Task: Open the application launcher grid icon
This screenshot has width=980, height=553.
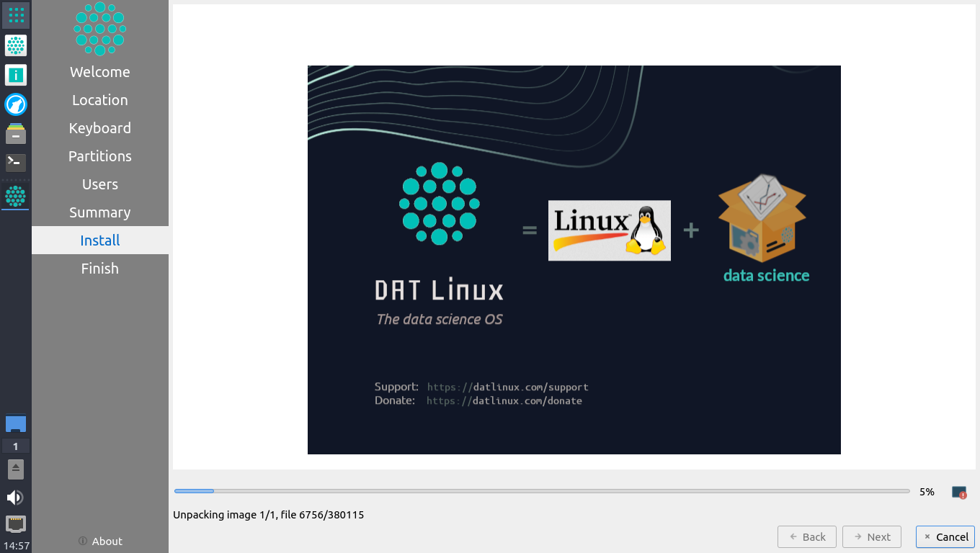Action: point(16,15)
